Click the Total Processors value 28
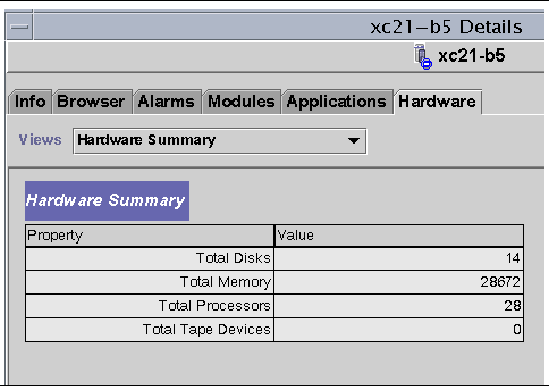 click(513, 306)
